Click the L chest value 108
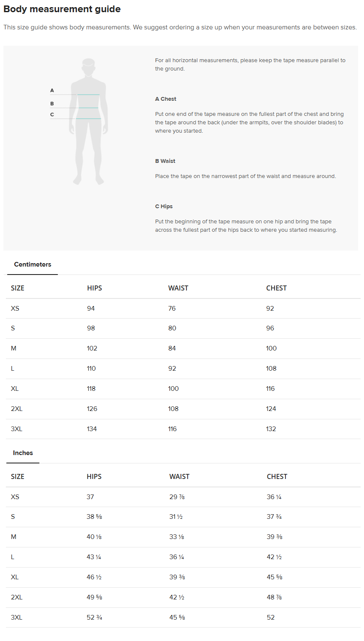 click(271, 369)
